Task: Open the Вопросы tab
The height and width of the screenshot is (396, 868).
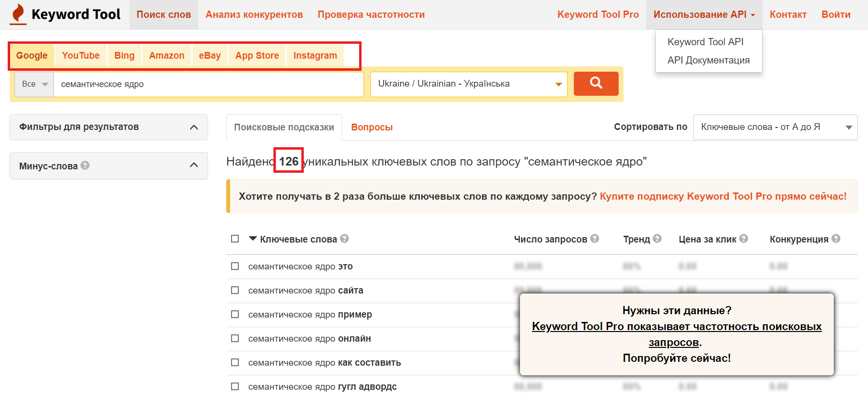Action: click(372, 128)
